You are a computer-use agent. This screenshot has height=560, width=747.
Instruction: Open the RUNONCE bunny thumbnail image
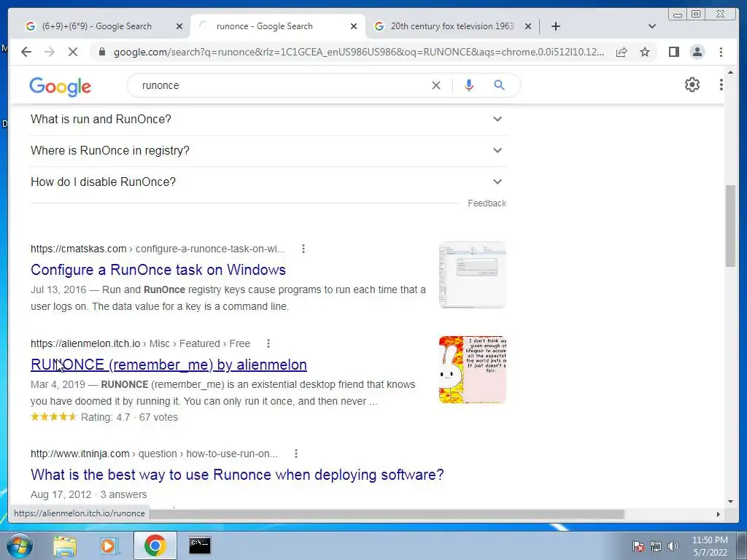472,370
